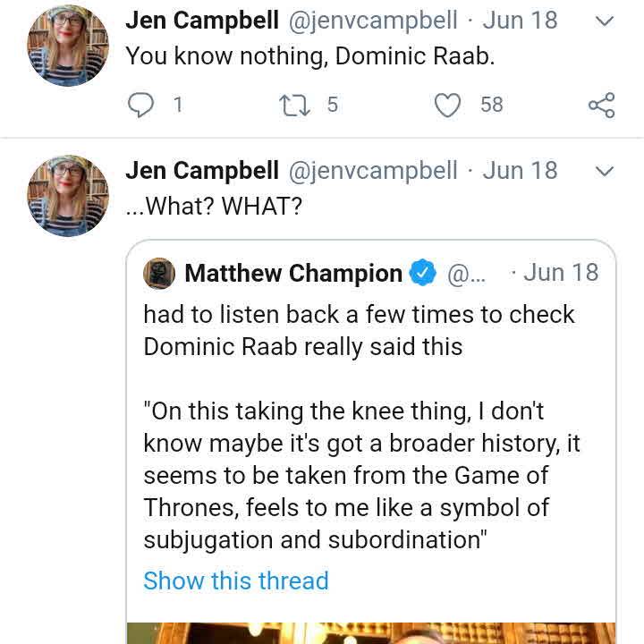
Task: Click the '...What? WHAT?' tweet text
Action: tap(214, 206)
